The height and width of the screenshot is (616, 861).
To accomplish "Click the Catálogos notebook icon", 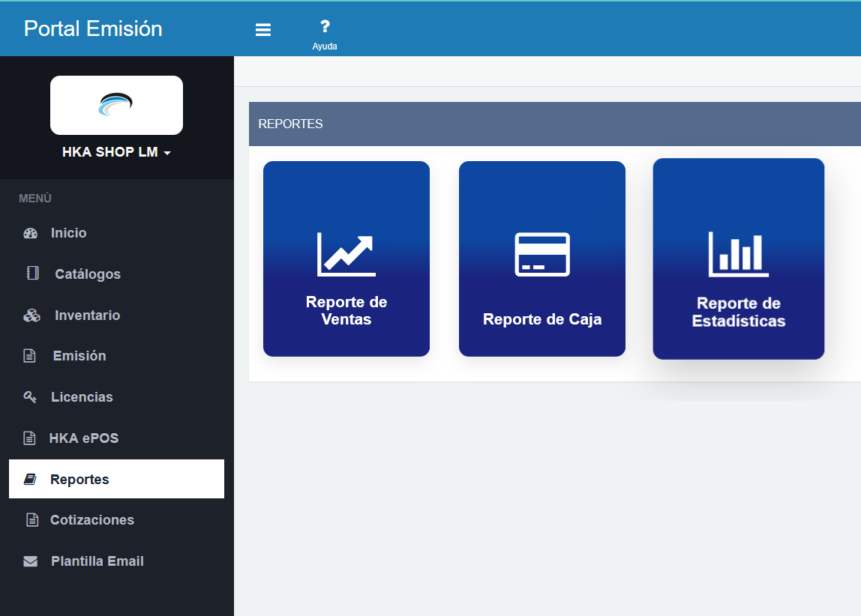I will (32, 274).
